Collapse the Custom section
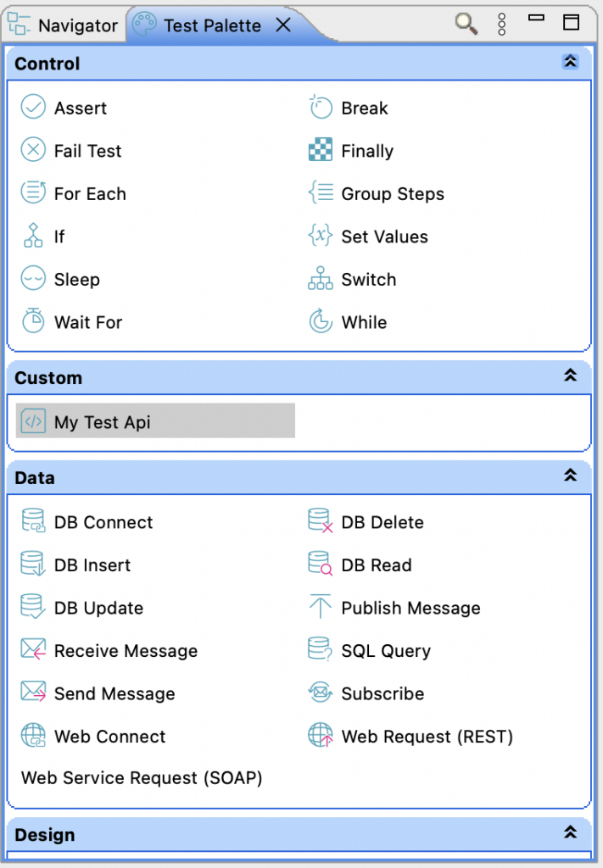 [x=570, y=376]
